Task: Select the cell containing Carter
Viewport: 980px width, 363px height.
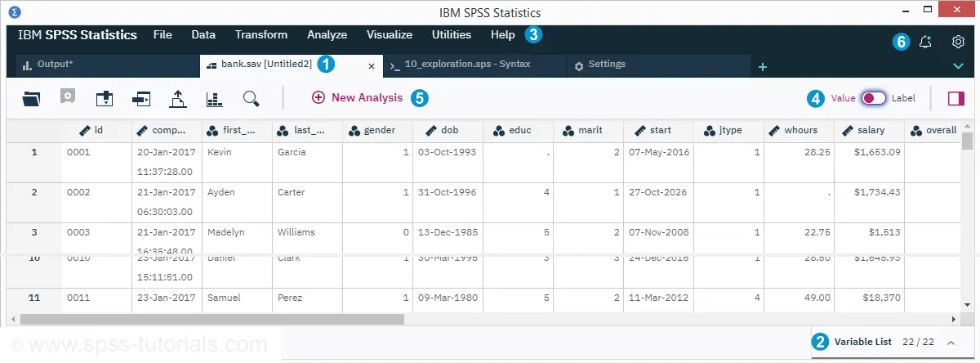Action: [x=307, y=202]
